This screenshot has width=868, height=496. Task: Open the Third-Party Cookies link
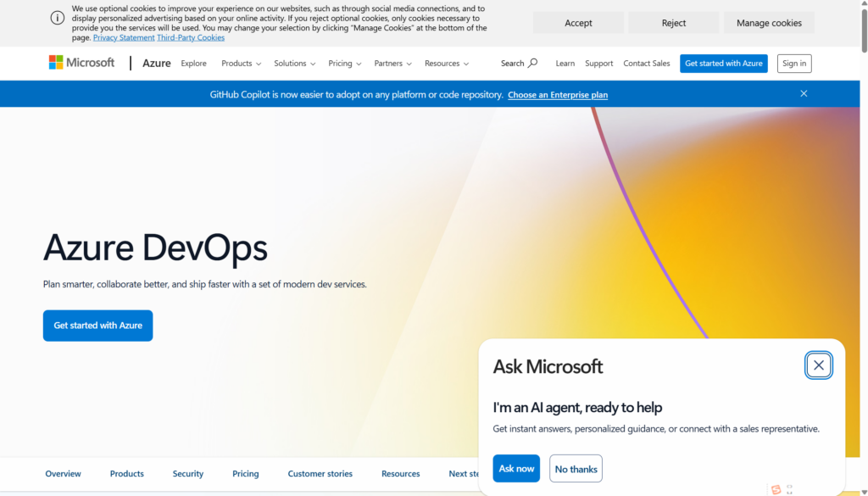(191, 37)
